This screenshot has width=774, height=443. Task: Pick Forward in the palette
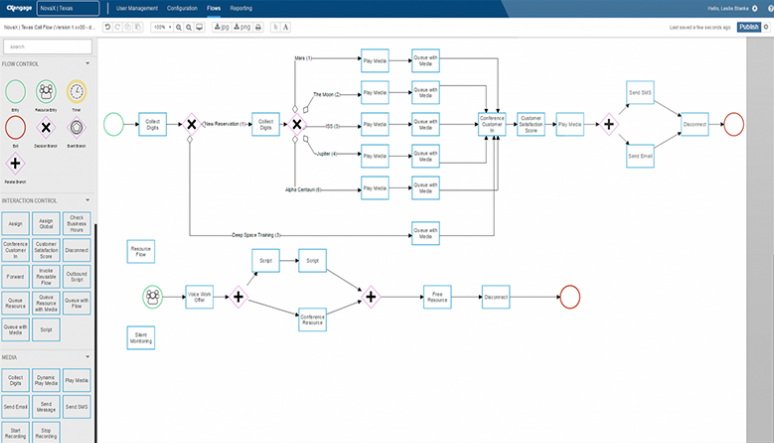(x=15, y=277)
